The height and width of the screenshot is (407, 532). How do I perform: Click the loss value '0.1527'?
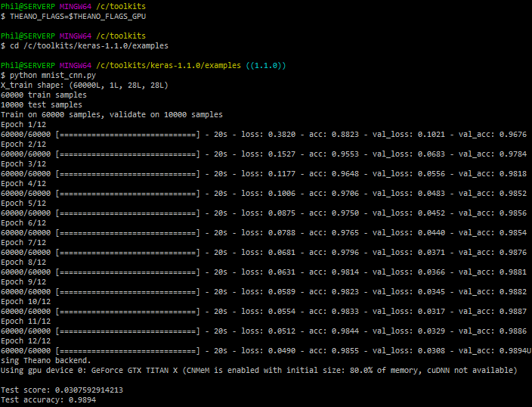[x=282, y=154]
